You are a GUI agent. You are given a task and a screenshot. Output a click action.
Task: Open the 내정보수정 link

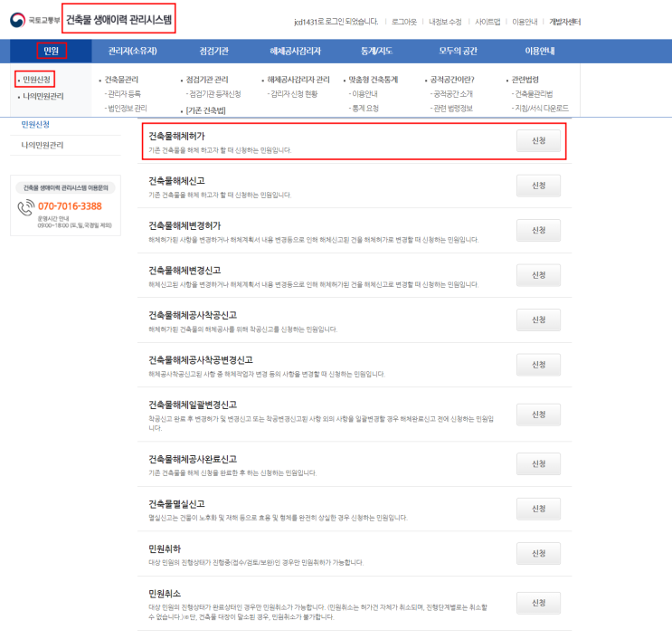click(445, 22)
